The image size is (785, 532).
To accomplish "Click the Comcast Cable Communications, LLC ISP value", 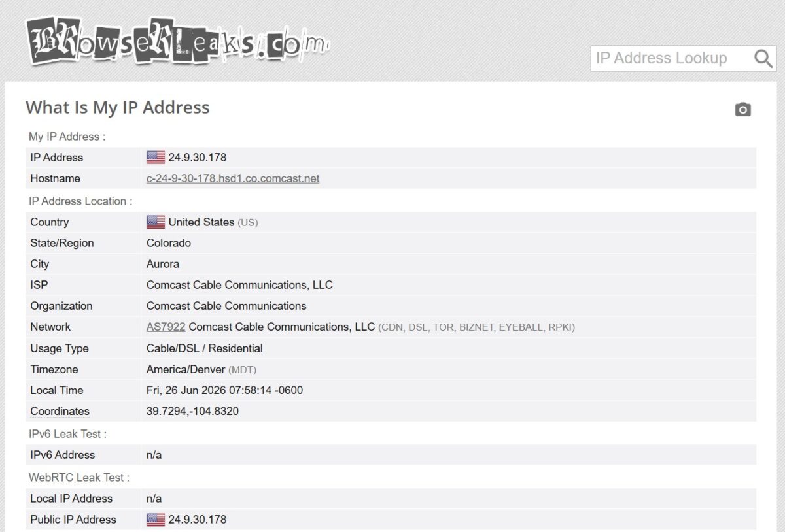I will click(239, 285).
